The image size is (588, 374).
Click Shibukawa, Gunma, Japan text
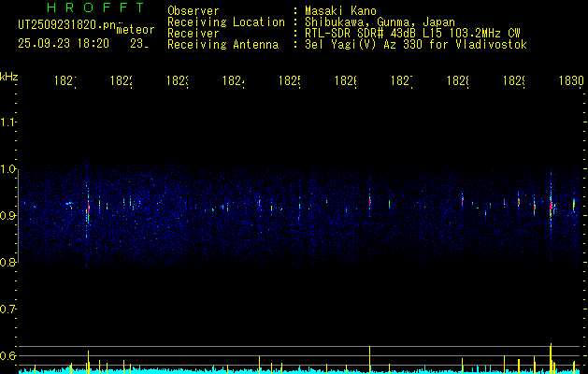(380, 22)
